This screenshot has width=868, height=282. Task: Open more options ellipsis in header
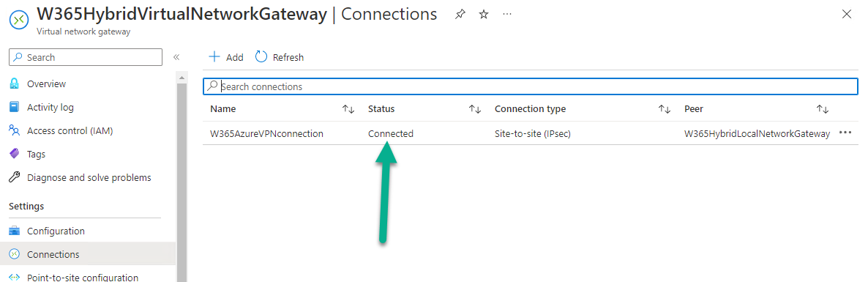507,14
